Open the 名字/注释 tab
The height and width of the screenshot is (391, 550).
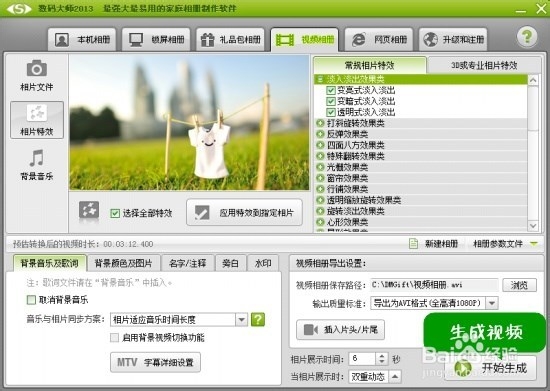click(187, 263)
